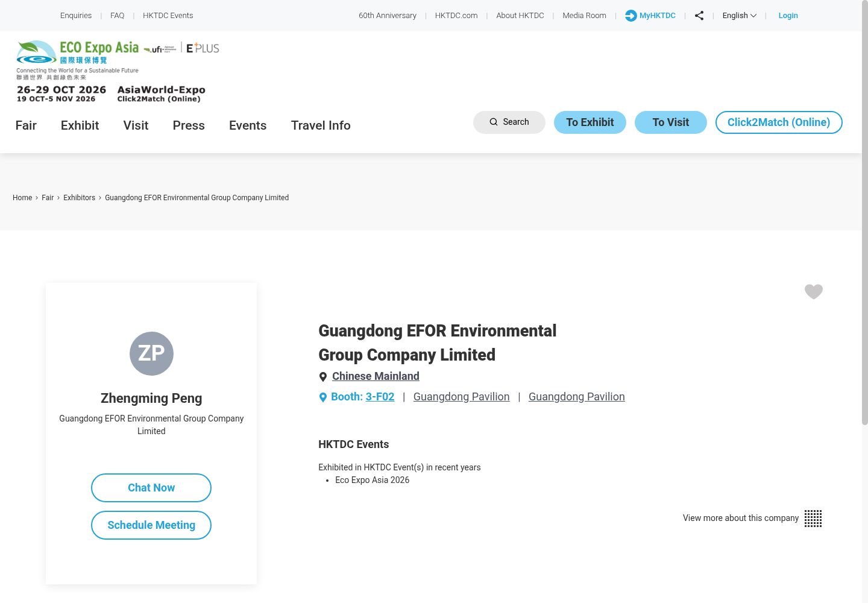The width and height of the screenshot is (868, 603).
Task: Open the Media Room link
Action: (584, 16)
